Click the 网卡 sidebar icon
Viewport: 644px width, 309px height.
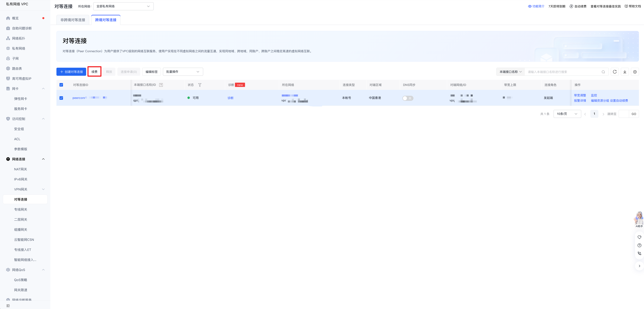coord(8,89)
